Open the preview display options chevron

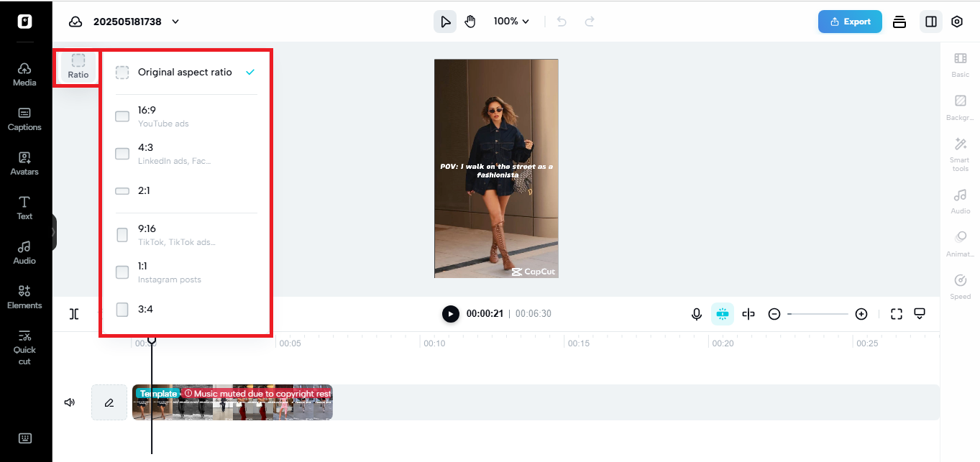(920, 313)
